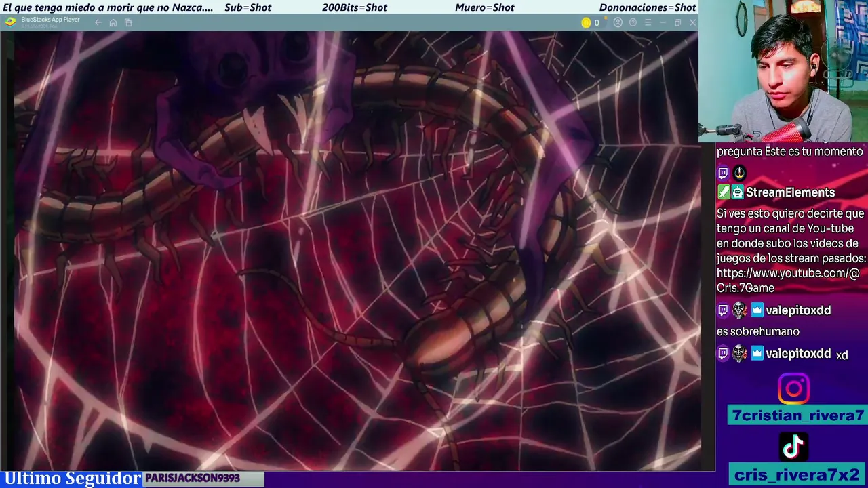Click the StreamElements bot badge icon
The width and height of the screenshot is (868, 488).
737,192
